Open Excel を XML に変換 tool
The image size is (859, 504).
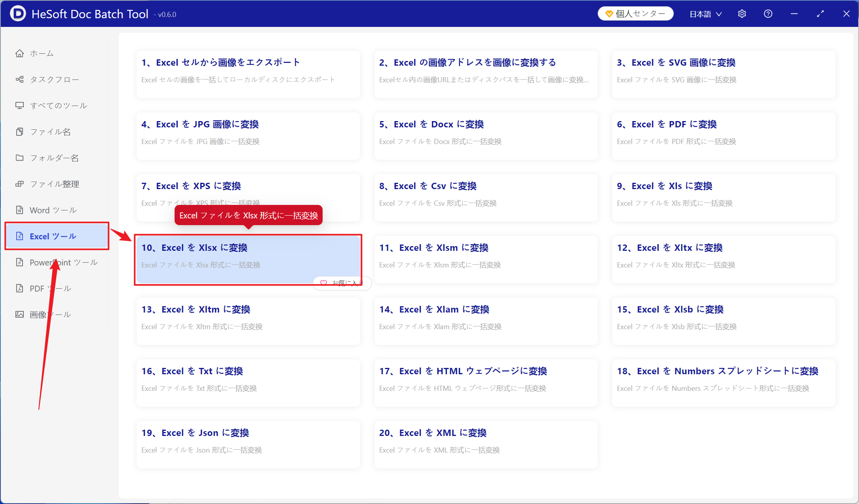486,444
